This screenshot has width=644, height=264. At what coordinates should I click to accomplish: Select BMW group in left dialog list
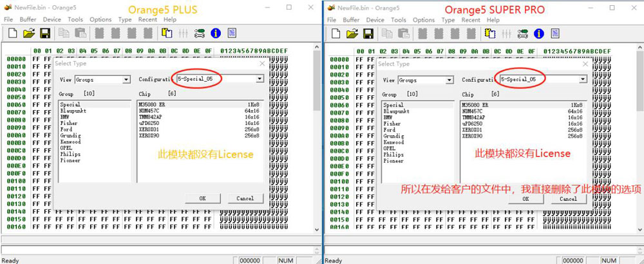pos(64,117)
